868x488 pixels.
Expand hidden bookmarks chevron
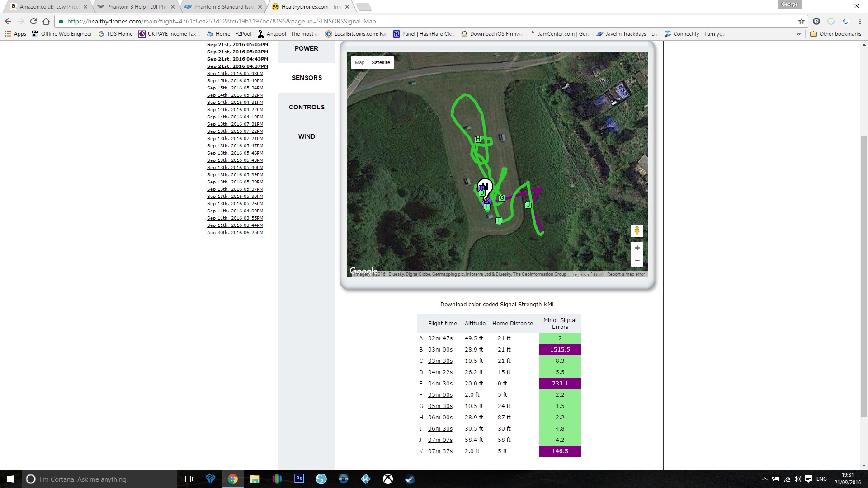[798, 34]
